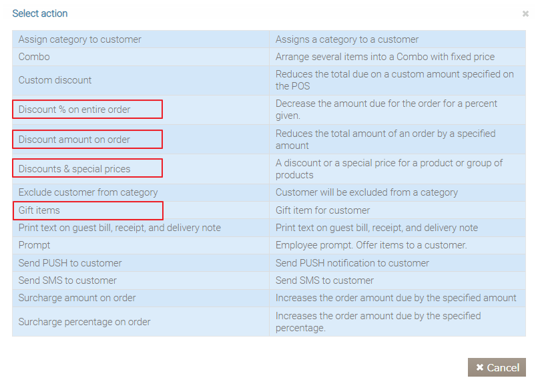
Task: Pick 'Surcharge percentage on order' action
Action: pyautogui.click(x=85, y=322)
